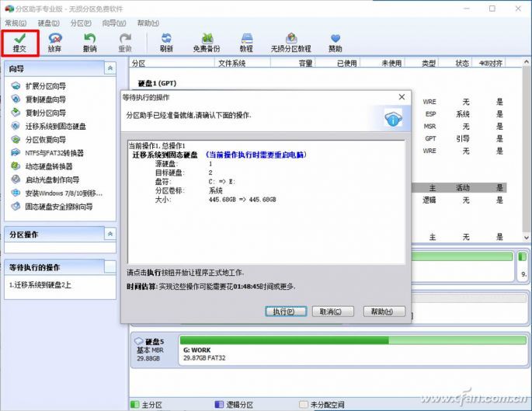
Task: Click the 提交 (Apply) toolbar icon
Action: 19,42
